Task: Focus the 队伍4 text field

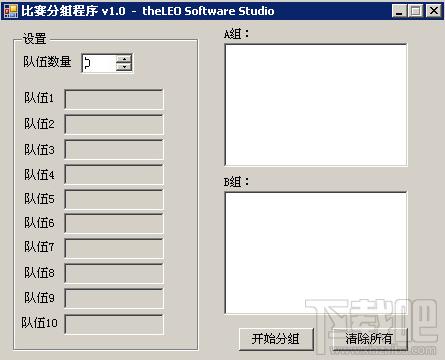Action: click(x=114, y=174)
